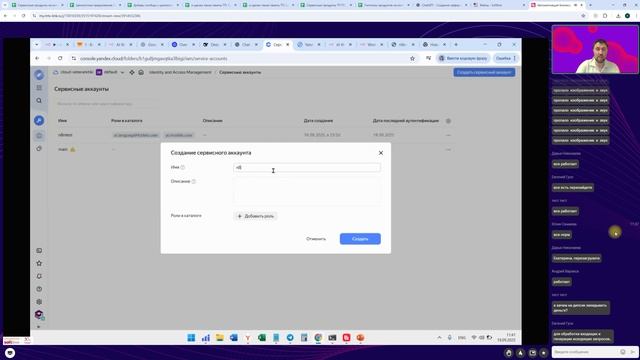Screen dimensions: 640x360
Task: Open PowerPoint from the taskbar
Action: [360, 338]
